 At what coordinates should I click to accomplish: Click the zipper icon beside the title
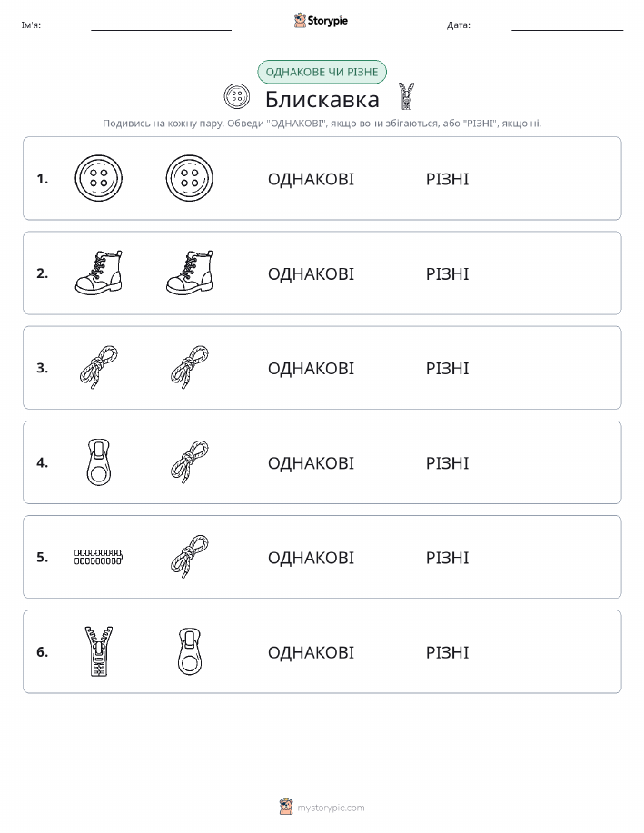point(407,96)
